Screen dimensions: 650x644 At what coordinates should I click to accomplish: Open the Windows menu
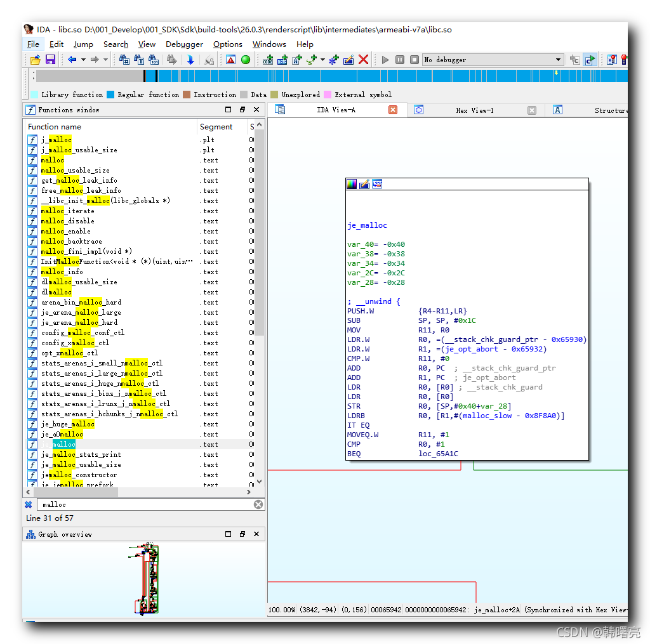(269, 44)
